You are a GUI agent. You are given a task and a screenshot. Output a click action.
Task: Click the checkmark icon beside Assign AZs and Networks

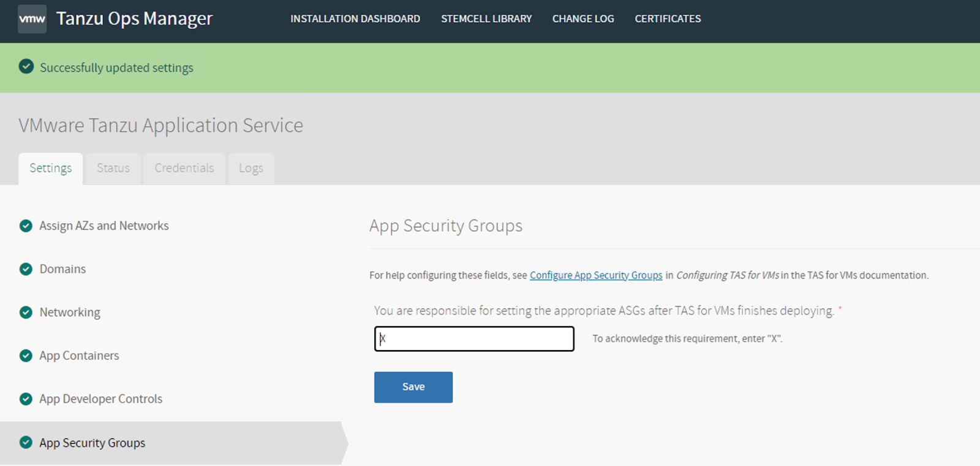pyautogui.click(x=26, y=226)
